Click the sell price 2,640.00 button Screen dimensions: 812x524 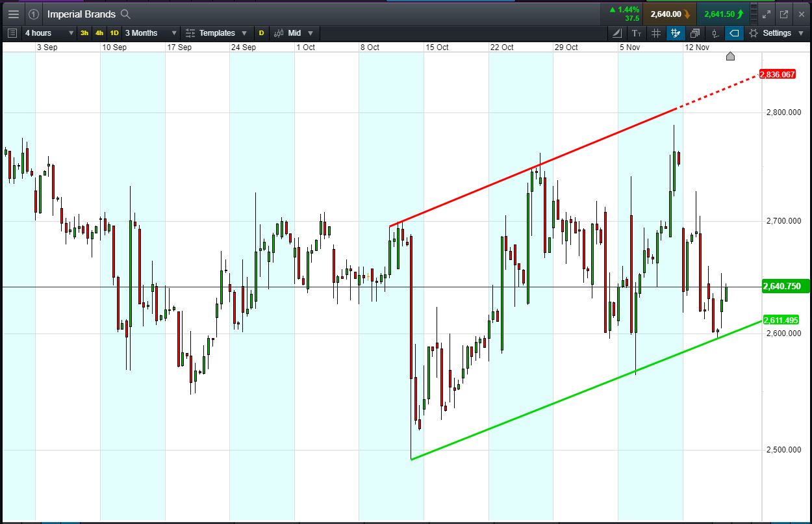click(670, 14)
